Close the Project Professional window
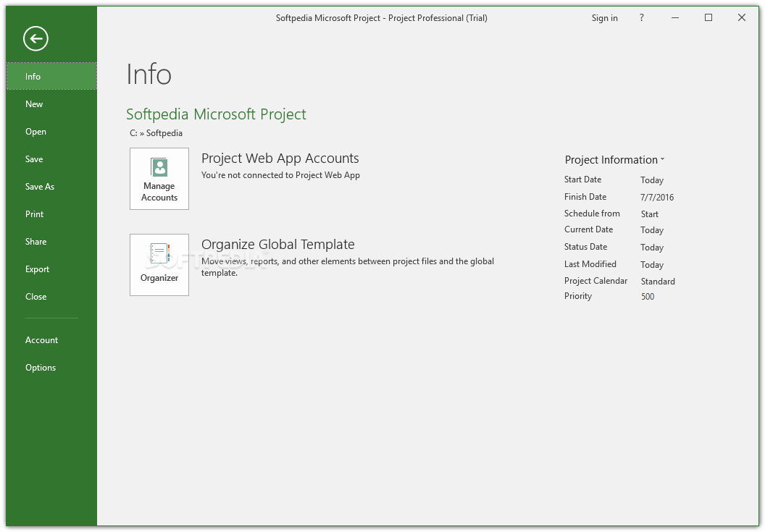The image size is (765, 532). pyautogui.click(x=742, y=18)
